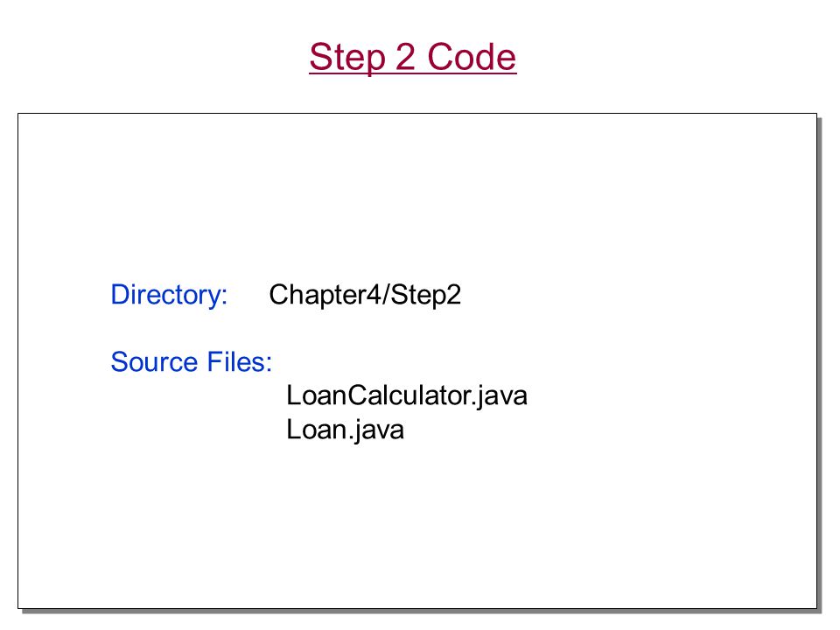Viewport: 840px width, 630px height.
Task: Click the blue "Directory:" label
Action: [169, 295]
